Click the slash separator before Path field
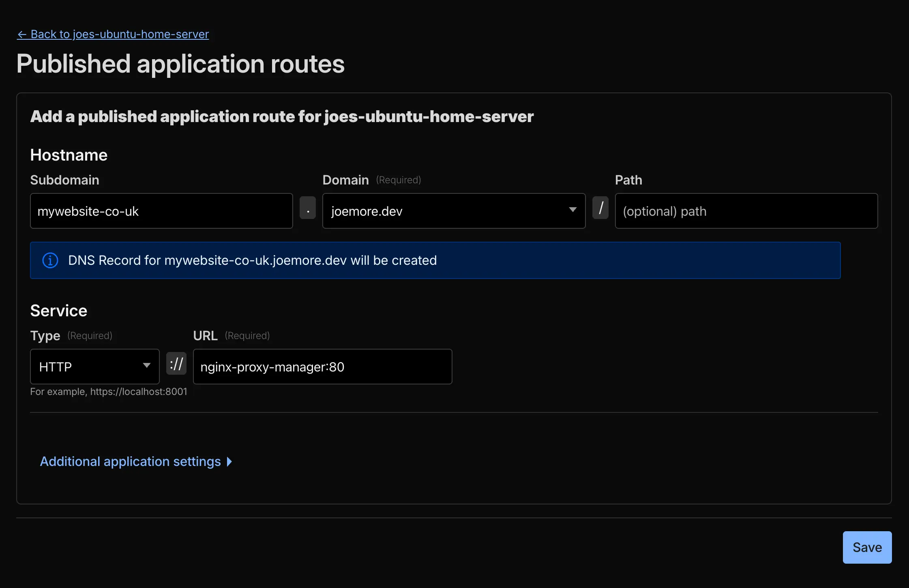The image size is (909, 588). tap(600, 208)
